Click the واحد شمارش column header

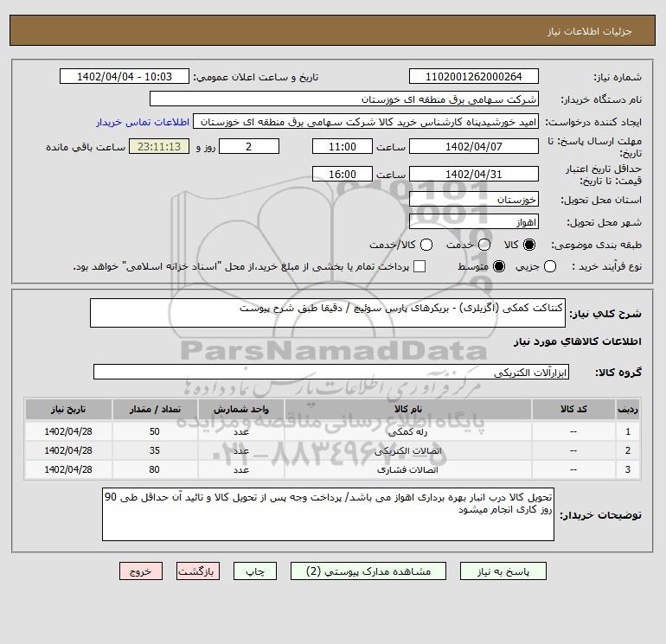[241, 409]
